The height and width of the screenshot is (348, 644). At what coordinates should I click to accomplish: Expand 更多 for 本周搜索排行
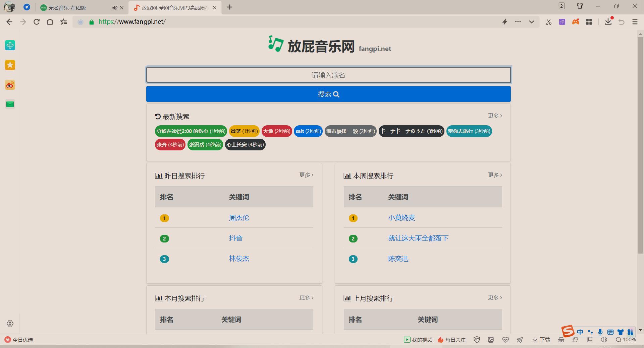(x=495, y=175)
